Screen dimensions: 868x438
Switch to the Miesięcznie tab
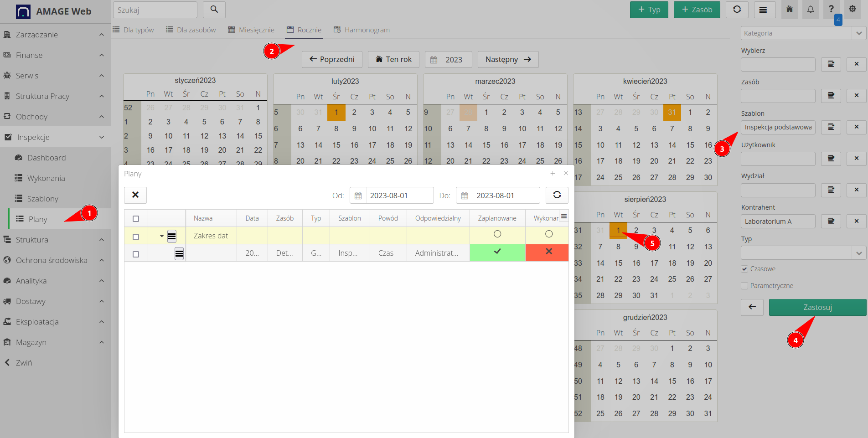[251, 30]
